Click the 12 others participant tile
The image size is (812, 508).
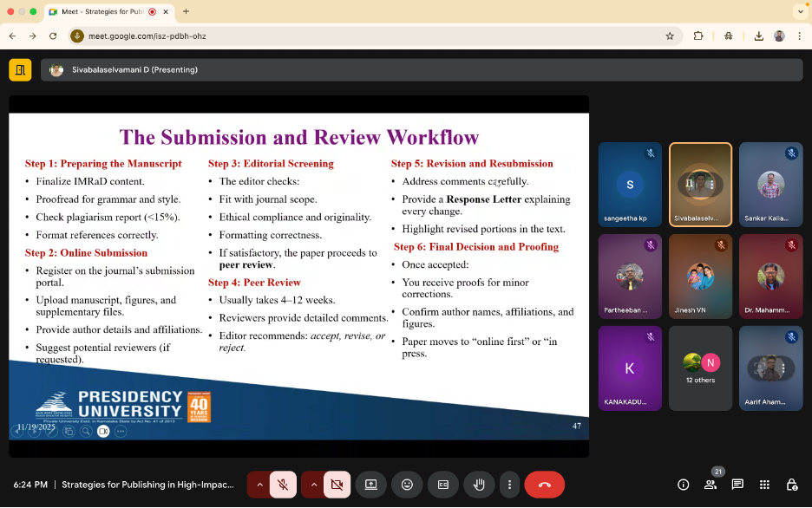click(x=700, y=368)
